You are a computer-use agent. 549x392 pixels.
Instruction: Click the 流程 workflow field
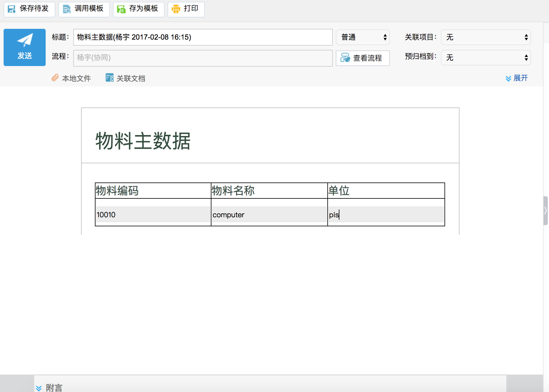(x=203, y=58)
